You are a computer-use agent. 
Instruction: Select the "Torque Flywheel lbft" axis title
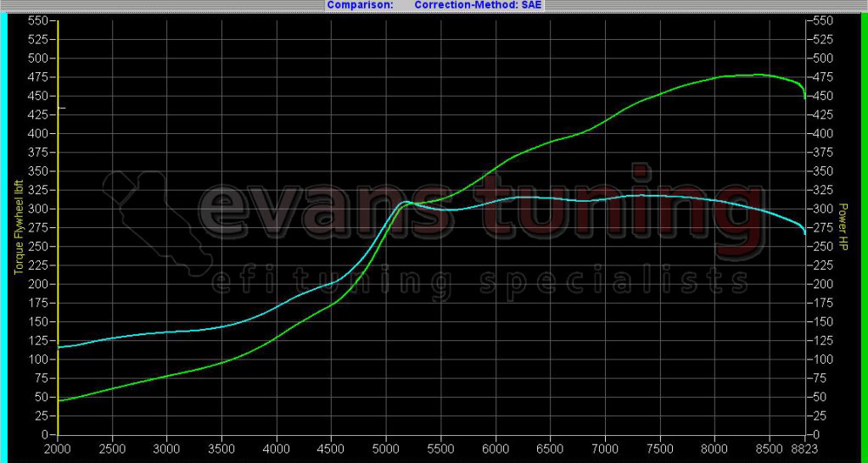(x=17, y=228)
